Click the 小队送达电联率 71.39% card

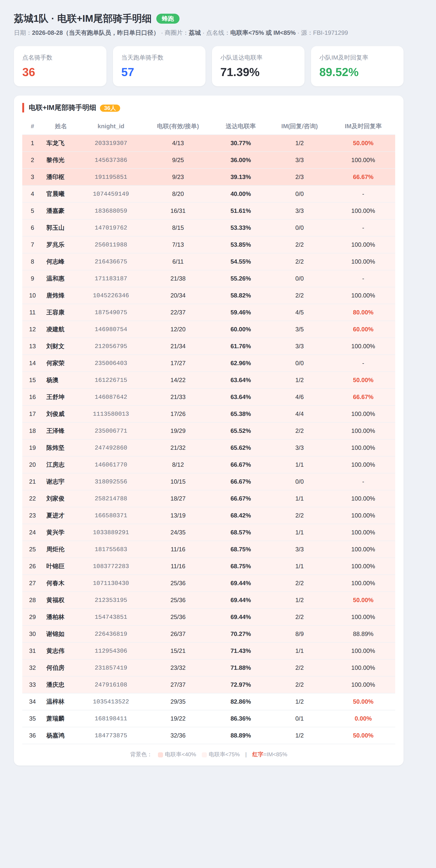pos(258,66)
